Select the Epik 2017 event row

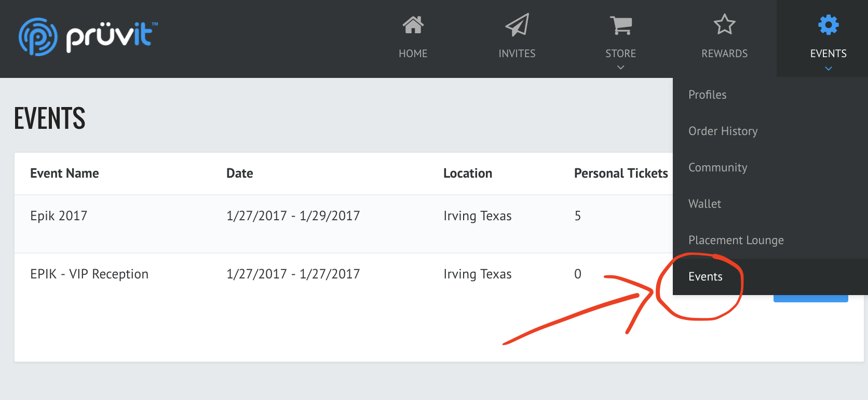coord(59,216)
